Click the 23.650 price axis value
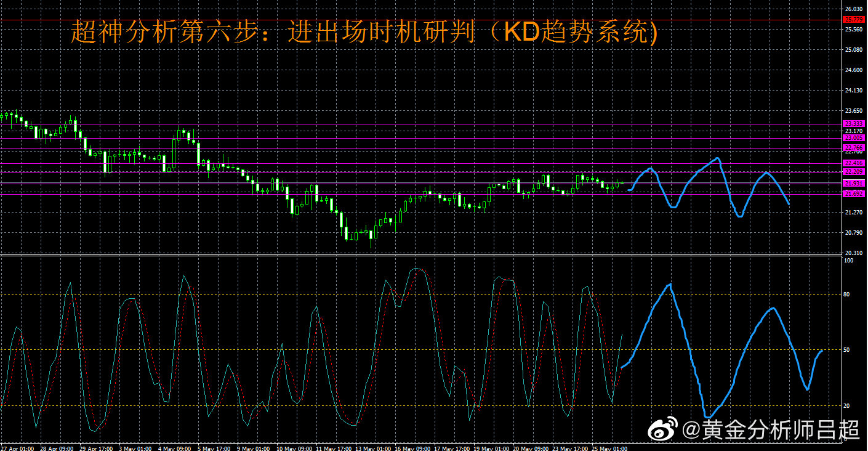The height and width of the screenshot is (451, 868). 853,111
